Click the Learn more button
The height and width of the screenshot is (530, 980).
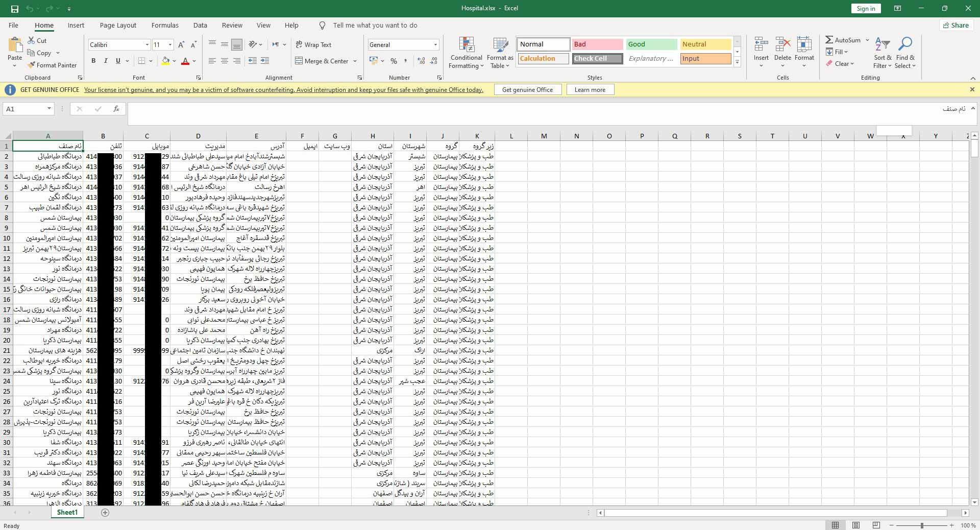click(x=590, y=90)
